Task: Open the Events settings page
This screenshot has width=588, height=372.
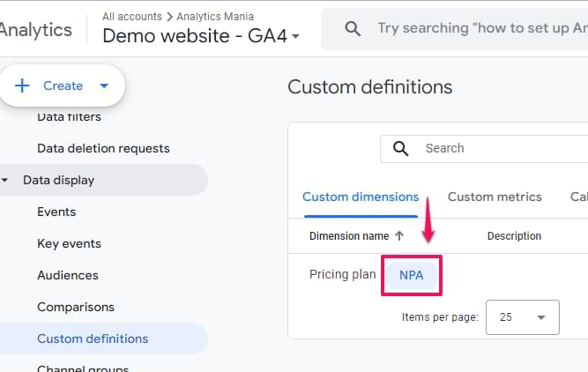Action: click(x=56, y=212)
